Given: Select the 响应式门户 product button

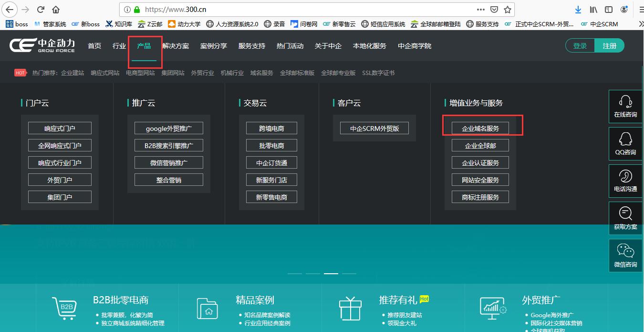Looking at the screenshot, I should pyautogui.click(x=60, y=128).
